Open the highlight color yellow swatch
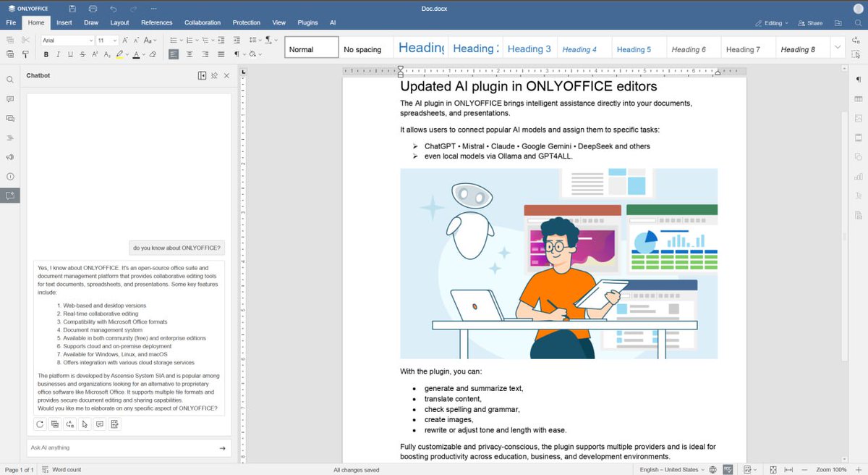 [120, 54]
